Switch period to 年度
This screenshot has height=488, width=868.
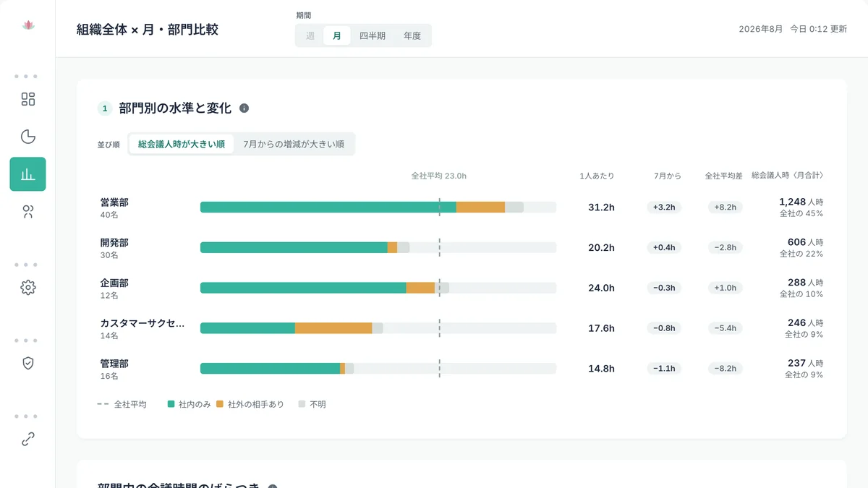pos(412,35)
